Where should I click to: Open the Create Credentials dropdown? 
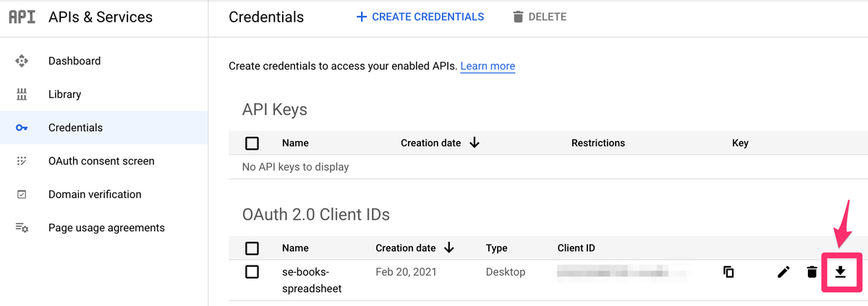click(x=420, y=17)
